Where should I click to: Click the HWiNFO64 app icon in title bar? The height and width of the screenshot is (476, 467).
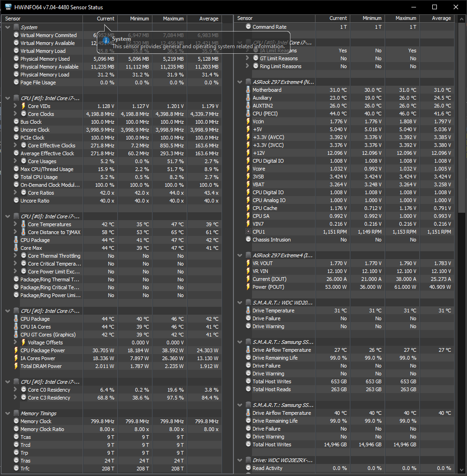click(8, 7)
